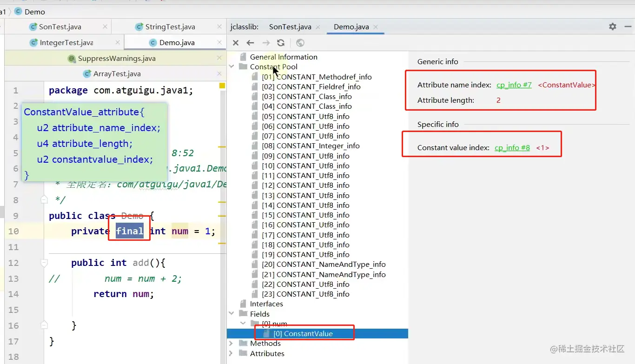Fold the add() method at line 12
Image resolution: width=635 pixels, height=364 pixels.
pyautogui.click(x=44, y=263)
